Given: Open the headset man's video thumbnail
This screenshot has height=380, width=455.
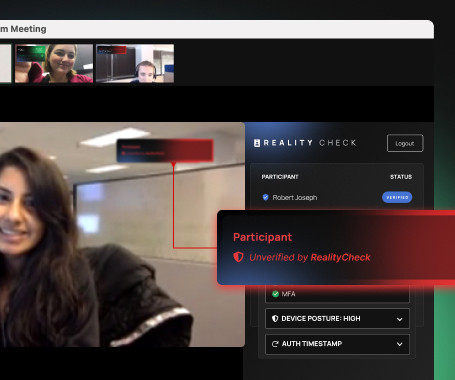Looking at the screenshot, I should [135, 63].
